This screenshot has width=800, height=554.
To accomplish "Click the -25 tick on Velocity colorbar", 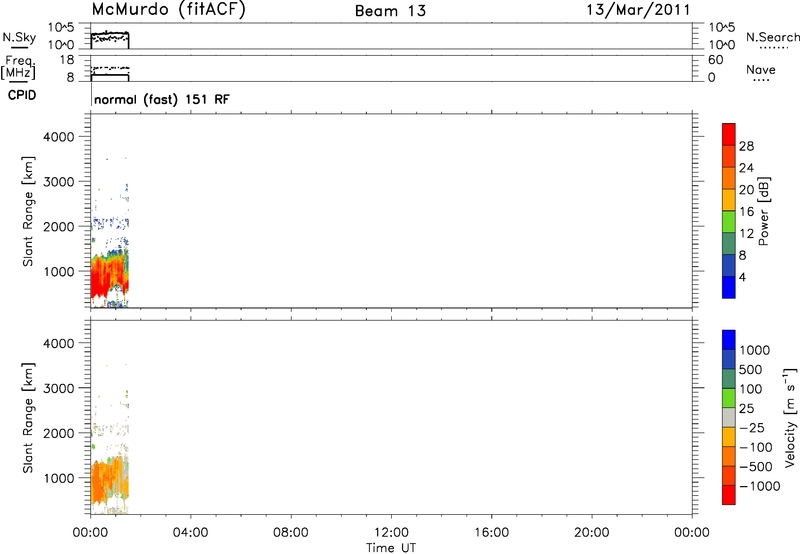I will [x=752, y=428].
